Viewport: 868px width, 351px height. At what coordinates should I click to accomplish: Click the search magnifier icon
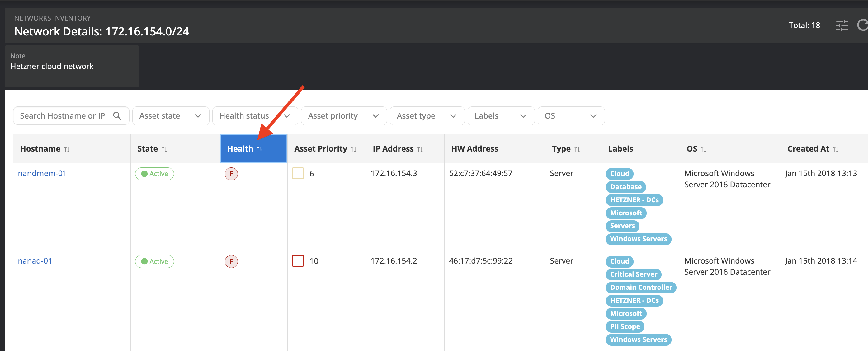pos(117,116)
